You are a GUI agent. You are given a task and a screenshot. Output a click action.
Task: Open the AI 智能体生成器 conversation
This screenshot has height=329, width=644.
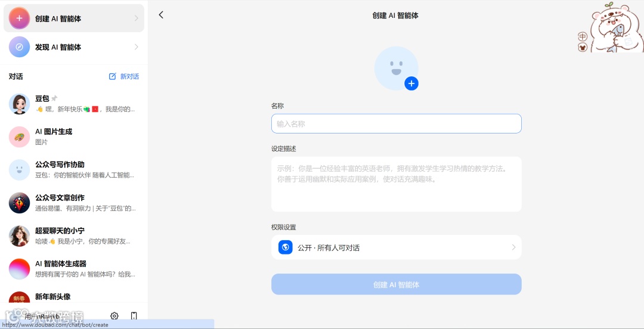pyautogui.click(x=74, y=269)
